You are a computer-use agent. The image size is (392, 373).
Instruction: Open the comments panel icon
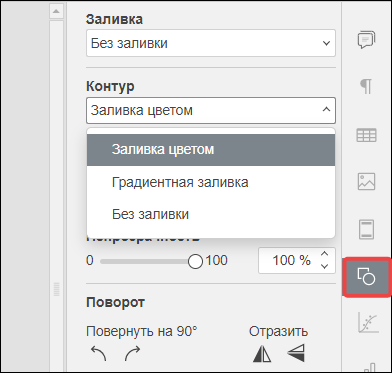click(x=366, y=40)
